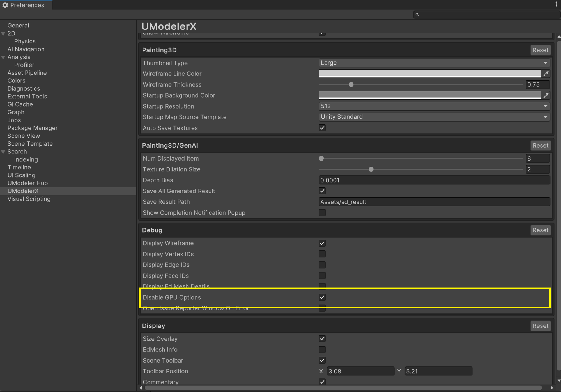The height and width of the screenshot is (392, 561).
Task: Enable Display Vertex IDs checkbox
Action: [322, 254]
